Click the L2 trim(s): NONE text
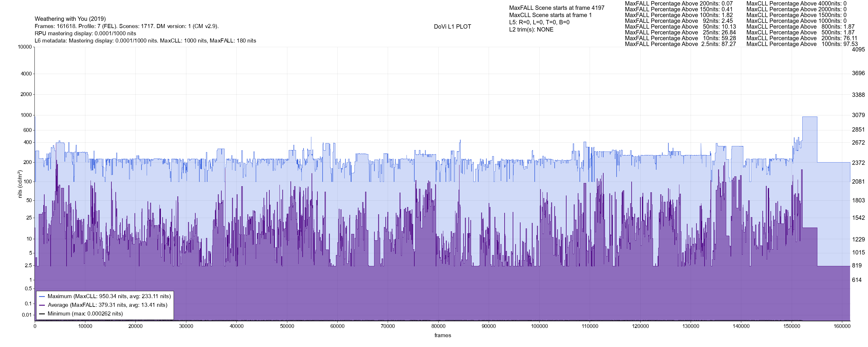Screen dimensions: 868x347 531,30
